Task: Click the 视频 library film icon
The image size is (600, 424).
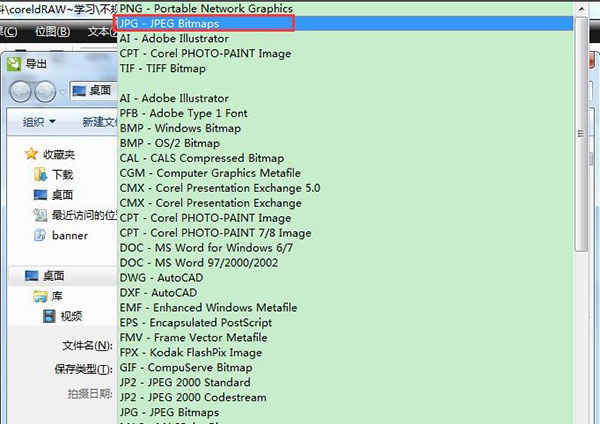Action: pyautogui.click(x=49, y=316)
